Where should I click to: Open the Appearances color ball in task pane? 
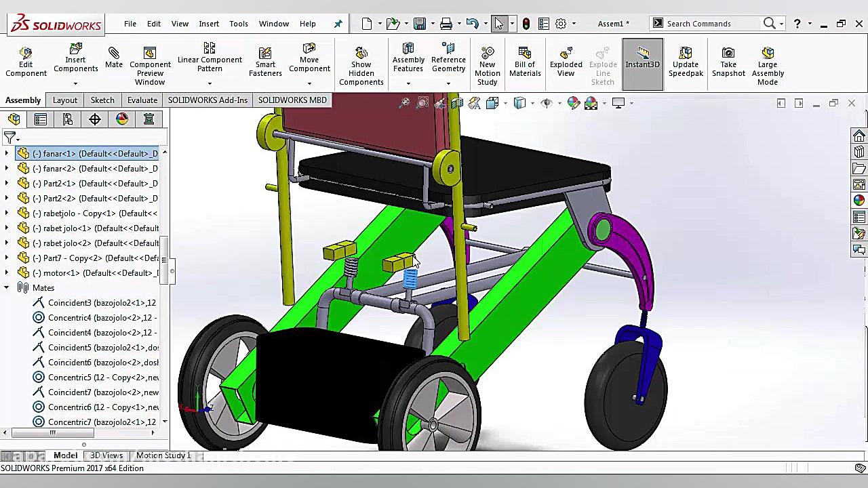click(859, 201)
